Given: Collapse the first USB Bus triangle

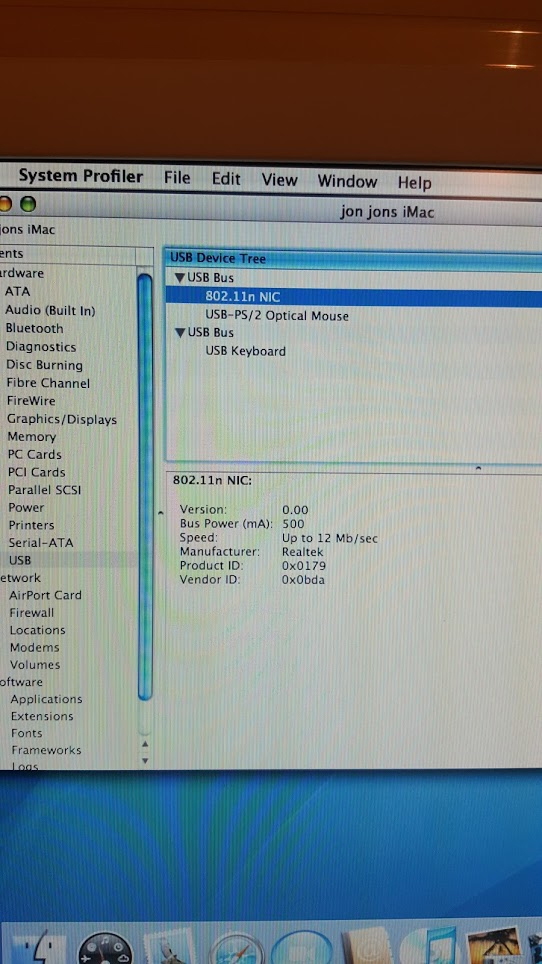Looking at the screenshot, I should pyautogui.click(x=179, y=278).
